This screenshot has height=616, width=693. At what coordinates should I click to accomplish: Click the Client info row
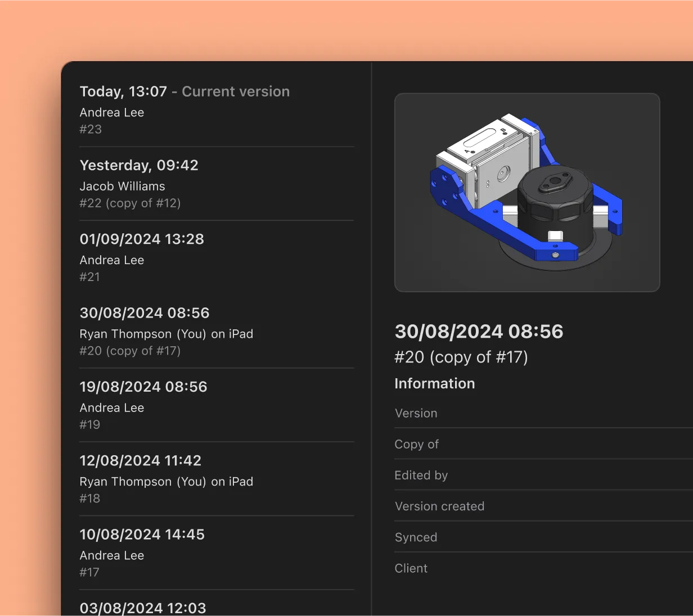tap(543, 568)
